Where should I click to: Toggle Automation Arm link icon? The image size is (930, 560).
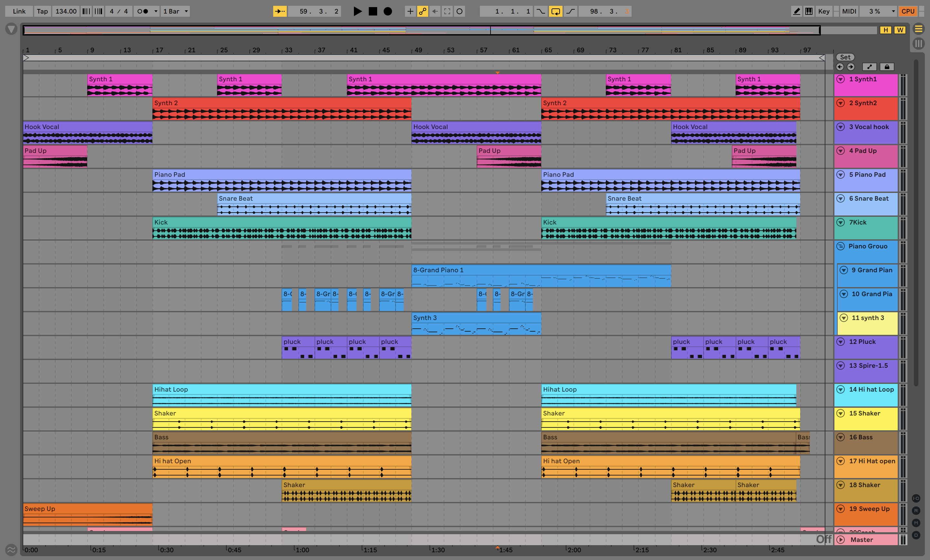tap(422, 11)
